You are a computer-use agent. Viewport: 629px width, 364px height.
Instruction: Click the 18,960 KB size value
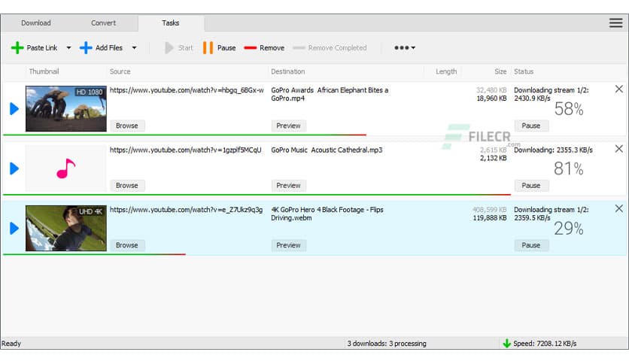[x=491, y=99]
